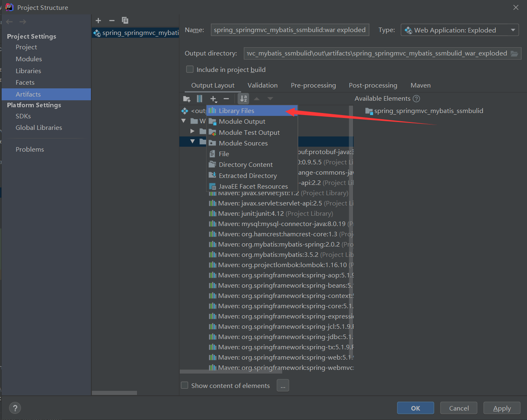Viewport: 527px width, 420px height.
Task: Click the minus icon to remove selected element
Action: (x=226, y=99)
